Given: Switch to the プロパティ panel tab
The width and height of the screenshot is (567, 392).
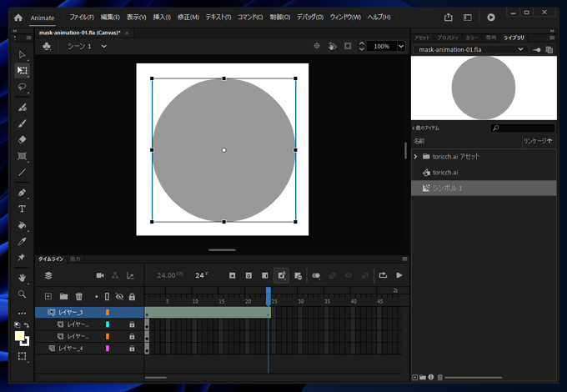Looking at the screenshot, I should point(448,38).
